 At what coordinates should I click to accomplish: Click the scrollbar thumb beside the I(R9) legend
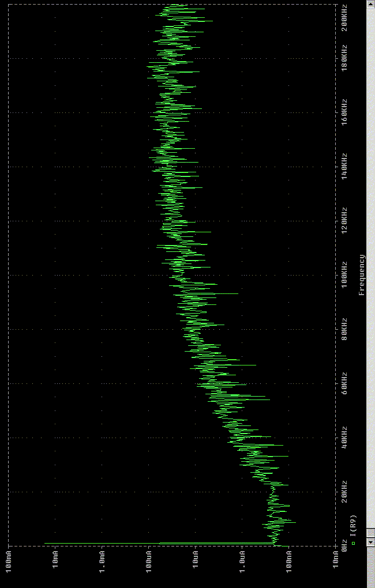tap(370, 533)
